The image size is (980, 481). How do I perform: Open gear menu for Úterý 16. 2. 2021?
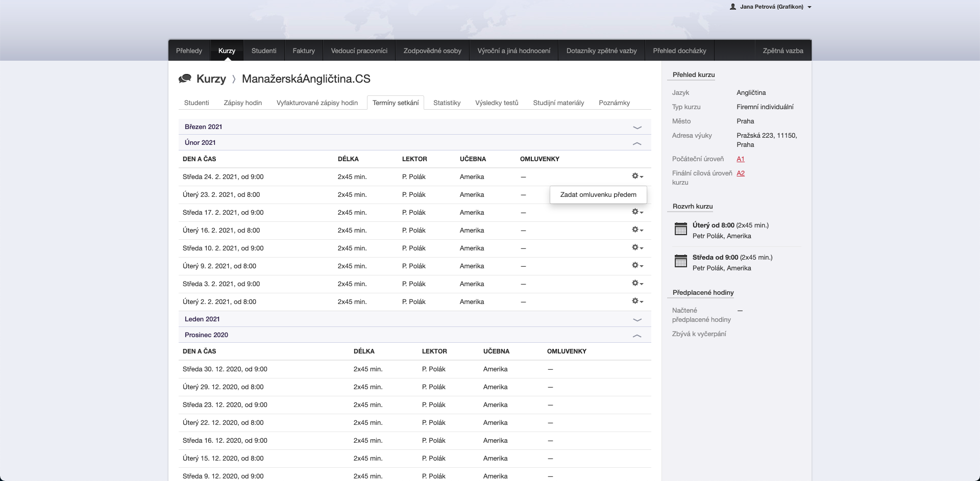coord(638,230)
